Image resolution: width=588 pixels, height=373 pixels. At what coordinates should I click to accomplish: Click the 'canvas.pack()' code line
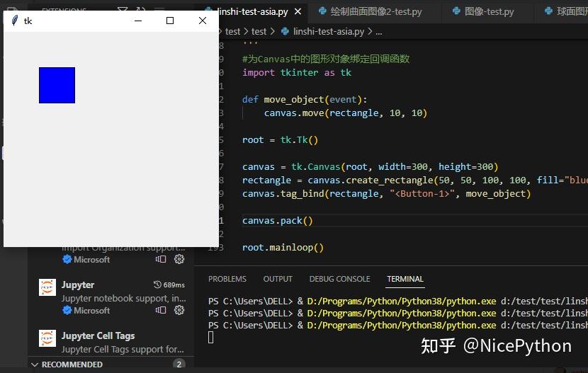pyautogui.click(x=278, y=221)
